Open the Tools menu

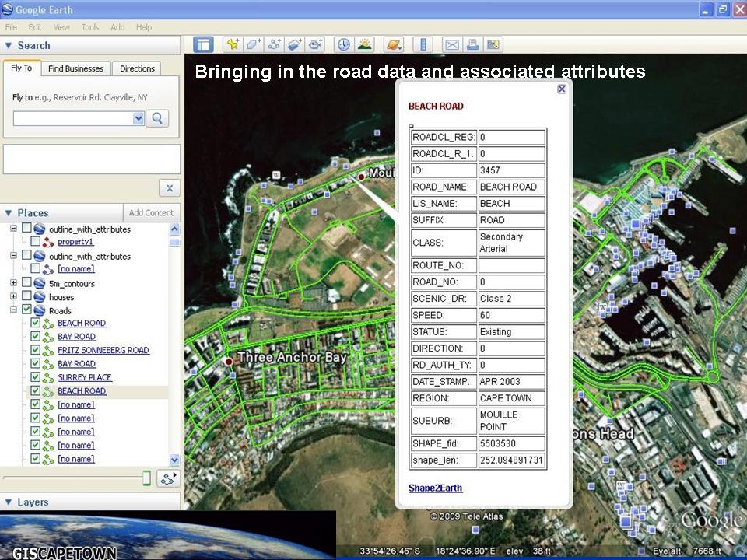90,27
